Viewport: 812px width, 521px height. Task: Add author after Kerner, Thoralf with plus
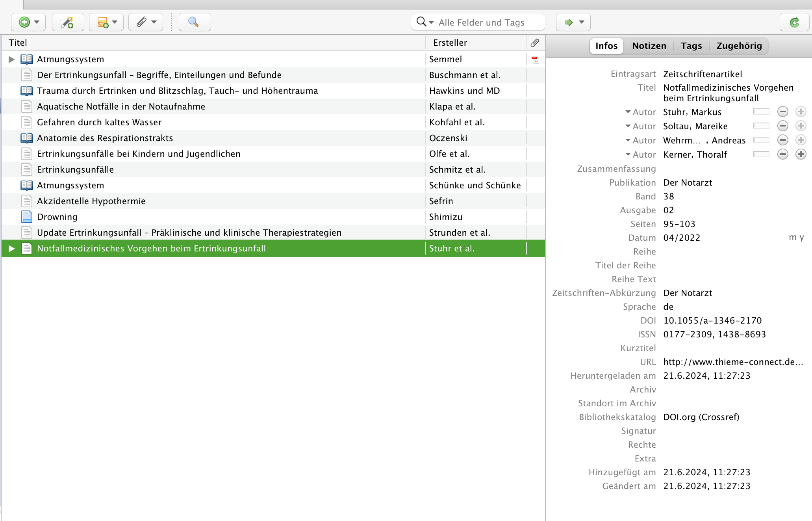(801, 154)
